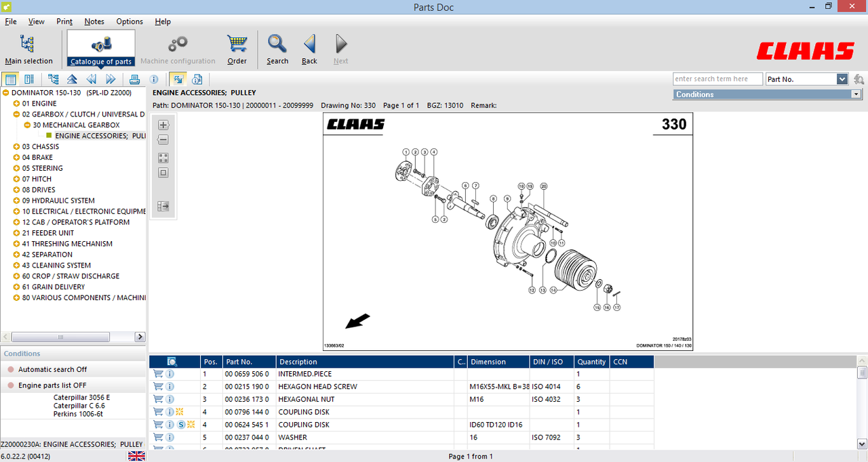Expand 41 THRESHING MECHANISM node
Viewport: 868px width, 462px height.
tap(16, 244)
